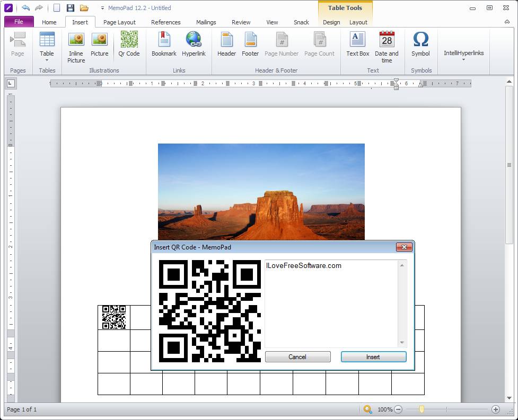
Task: Click the zoom slider handle
Action: click(x=422, y=409)
